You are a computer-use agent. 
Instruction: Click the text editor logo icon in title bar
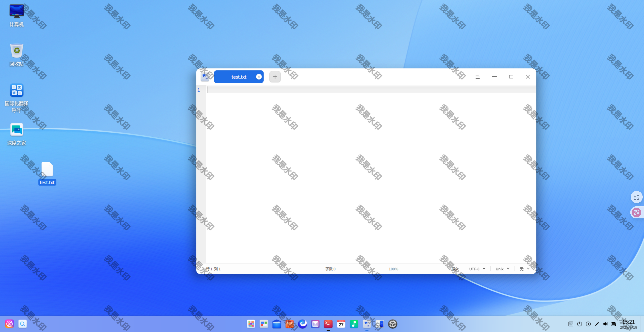205,77
